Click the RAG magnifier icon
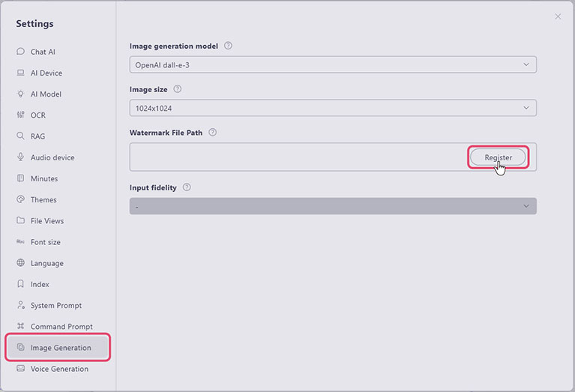The width and height of the screenshot is (575, 392). pyautogui.click(x=20, y=136)
